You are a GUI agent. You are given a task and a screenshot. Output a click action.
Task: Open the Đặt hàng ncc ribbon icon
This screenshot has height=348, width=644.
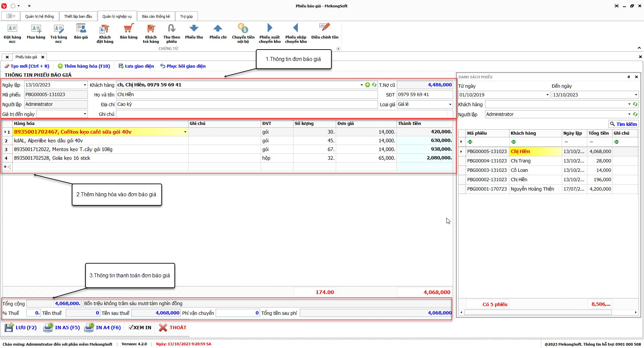point(12,33)
